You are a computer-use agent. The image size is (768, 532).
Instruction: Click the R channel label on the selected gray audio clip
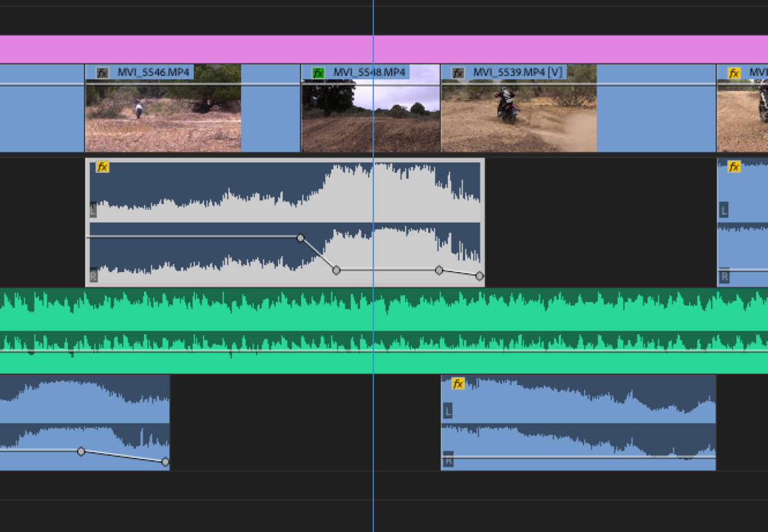(x=93, y=276)
